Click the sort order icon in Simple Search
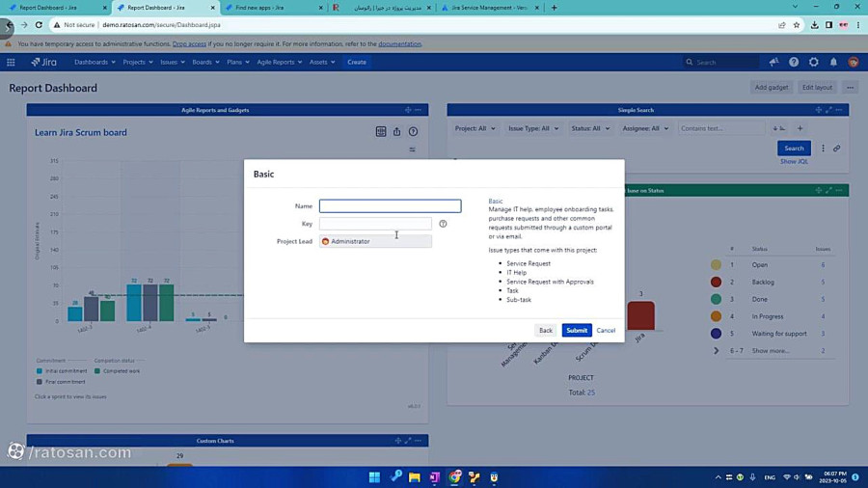The width and height of the screenshot is (868, 488). click(x=779, y=128)
